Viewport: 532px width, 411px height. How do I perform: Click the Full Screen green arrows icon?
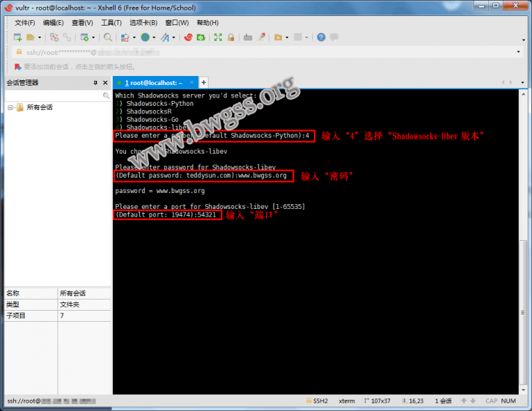point(218,37)
